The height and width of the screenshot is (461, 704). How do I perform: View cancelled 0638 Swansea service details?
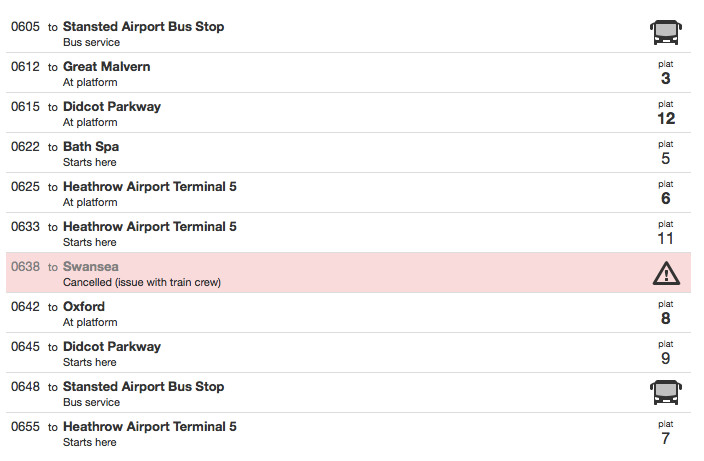(x=90, y=267)
